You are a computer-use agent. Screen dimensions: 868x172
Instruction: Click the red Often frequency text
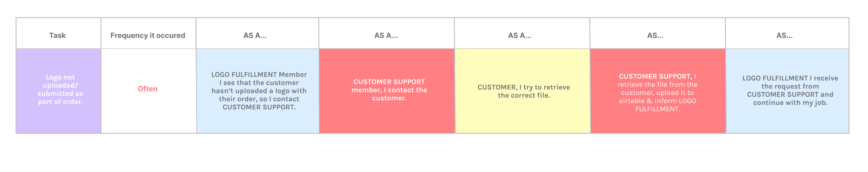pos(148,89)
